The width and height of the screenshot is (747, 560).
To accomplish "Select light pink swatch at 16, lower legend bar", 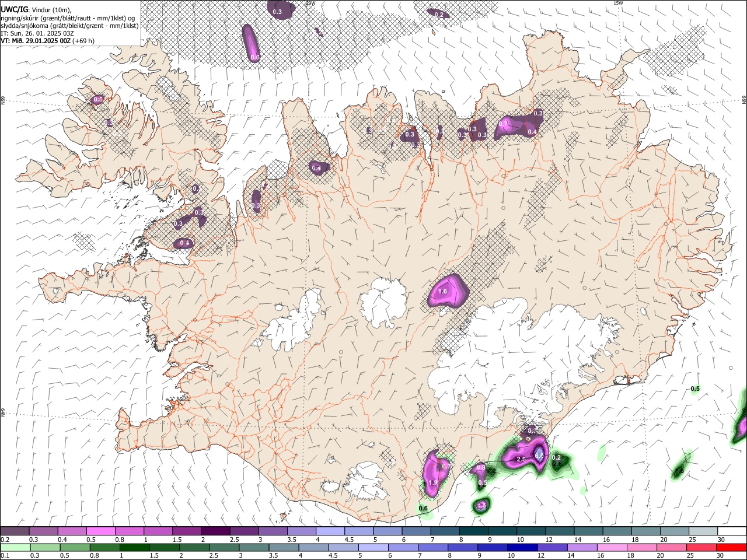I will point(612,547).
